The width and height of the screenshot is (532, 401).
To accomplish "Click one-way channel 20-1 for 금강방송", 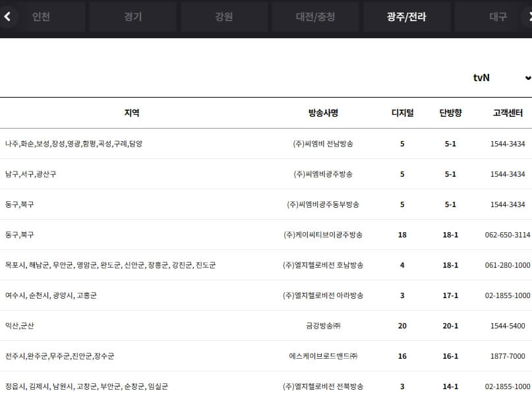I will coord(450,326).
